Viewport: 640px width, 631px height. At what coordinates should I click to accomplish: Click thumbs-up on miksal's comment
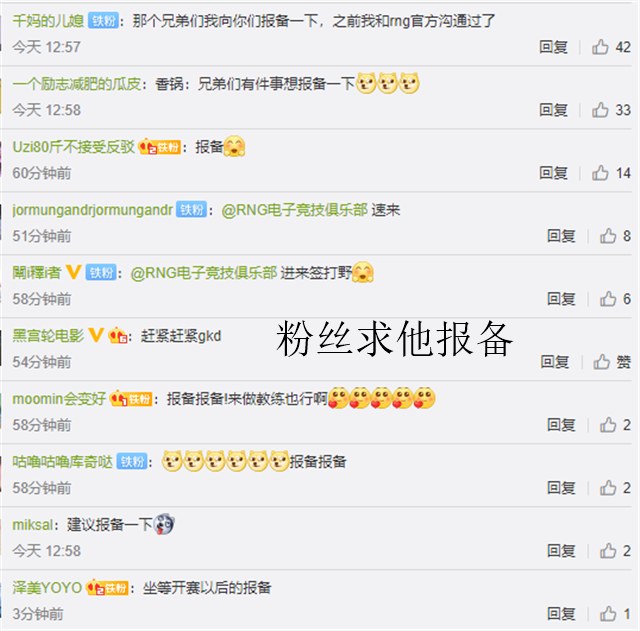point(608,551)
